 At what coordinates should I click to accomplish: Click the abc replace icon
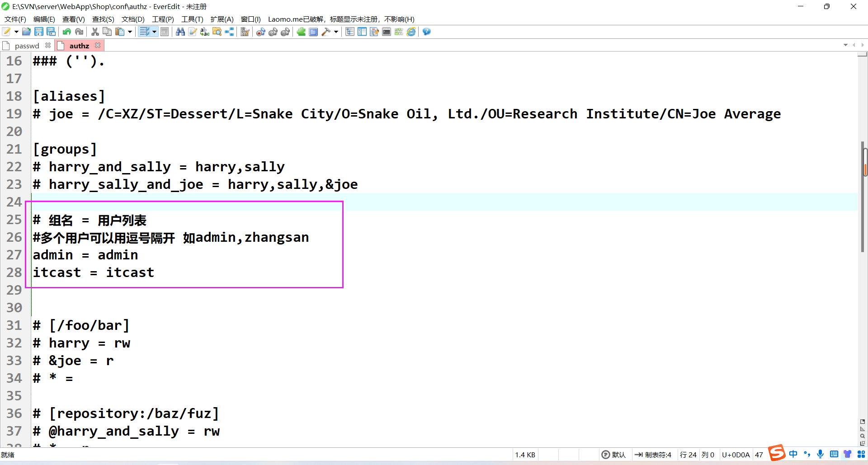(205, 32)
